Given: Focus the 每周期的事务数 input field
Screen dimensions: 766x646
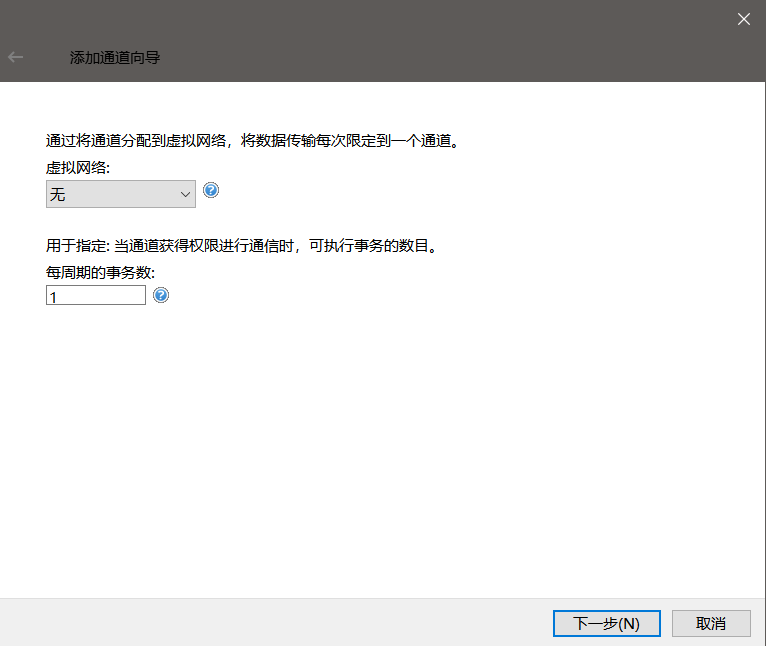Looking at the screenshot, I should click(96, 295).
